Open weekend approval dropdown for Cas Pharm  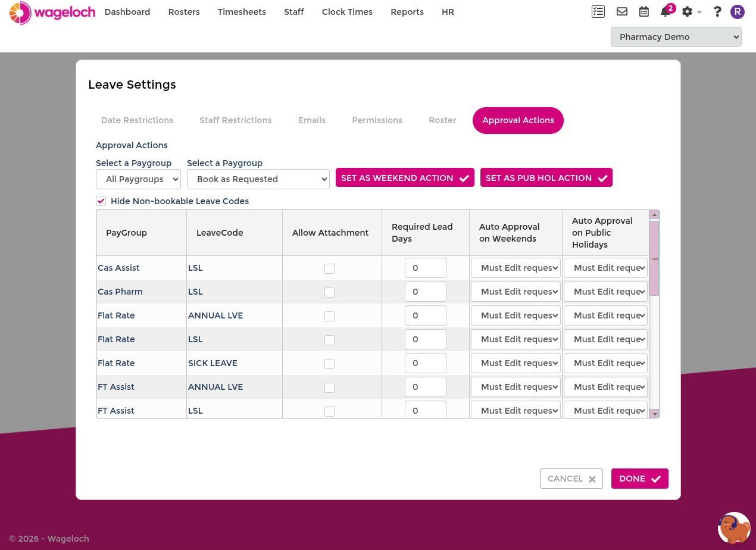pyautogui.click(x=516, y=292)
